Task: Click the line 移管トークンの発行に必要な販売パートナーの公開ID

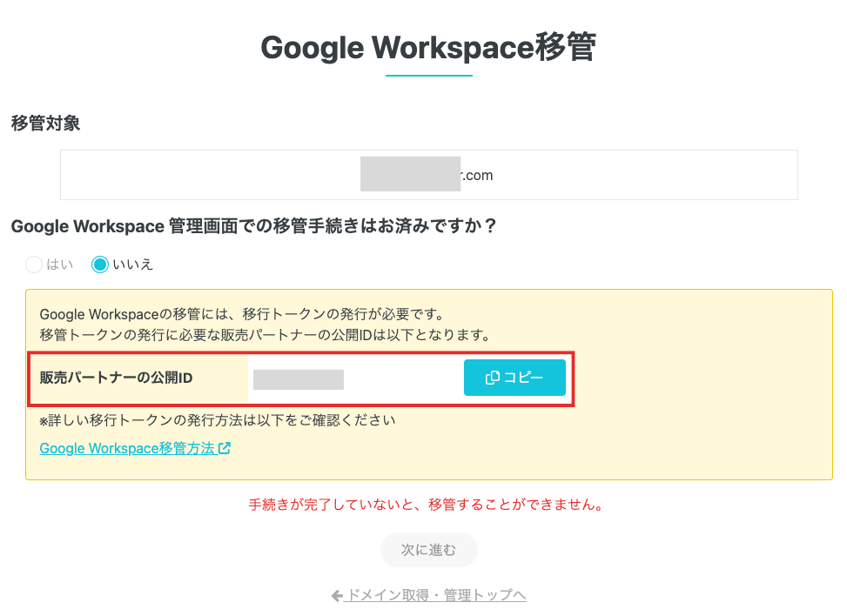Action: click(266, 335)
